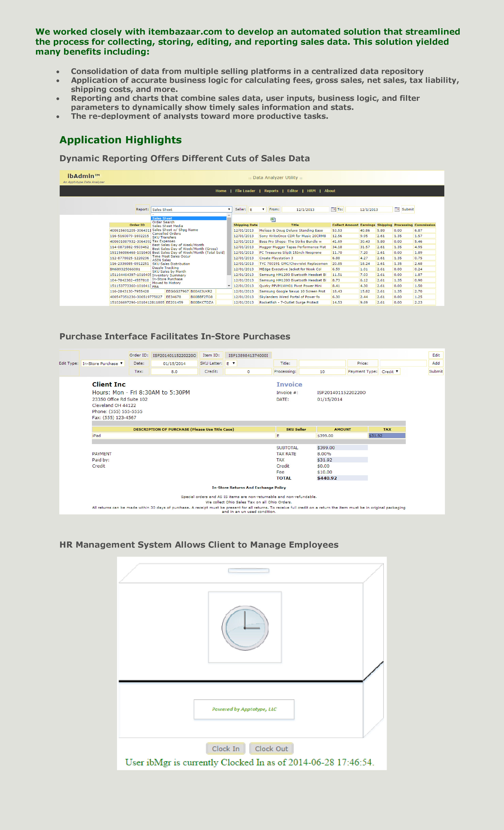Pick ASIN Sales from the report list
This screenshot has width=504, height=830.
189,260
